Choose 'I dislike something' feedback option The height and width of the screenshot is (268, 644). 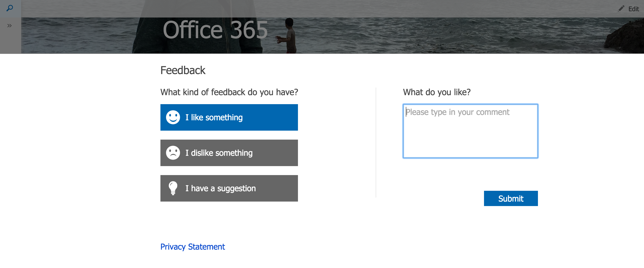coord(229,153)
